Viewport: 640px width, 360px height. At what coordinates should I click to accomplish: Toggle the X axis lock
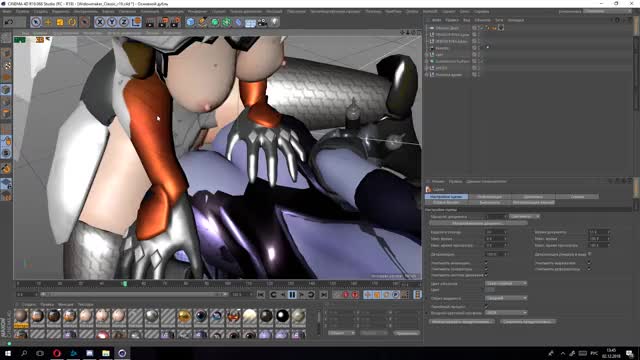click(x=100, y=22)
